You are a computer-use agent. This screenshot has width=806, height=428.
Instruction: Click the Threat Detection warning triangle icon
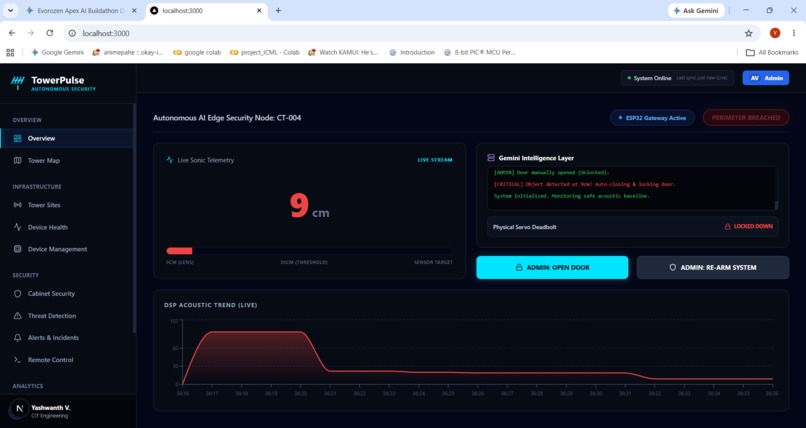(17, 315)
